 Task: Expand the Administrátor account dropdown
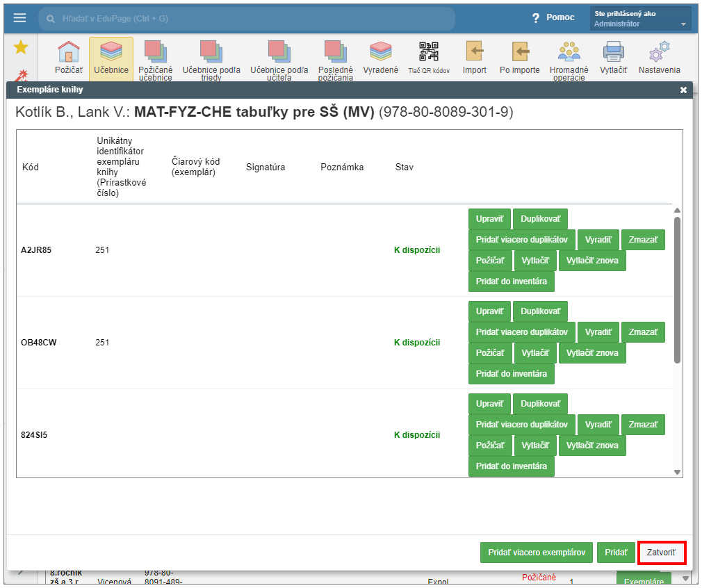click(x=640, y=19)
